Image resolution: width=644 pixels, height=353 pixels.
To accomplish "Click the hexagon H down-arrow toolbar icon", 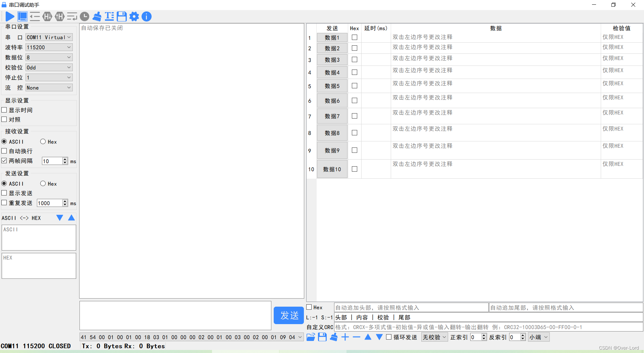I will (47, 16).
